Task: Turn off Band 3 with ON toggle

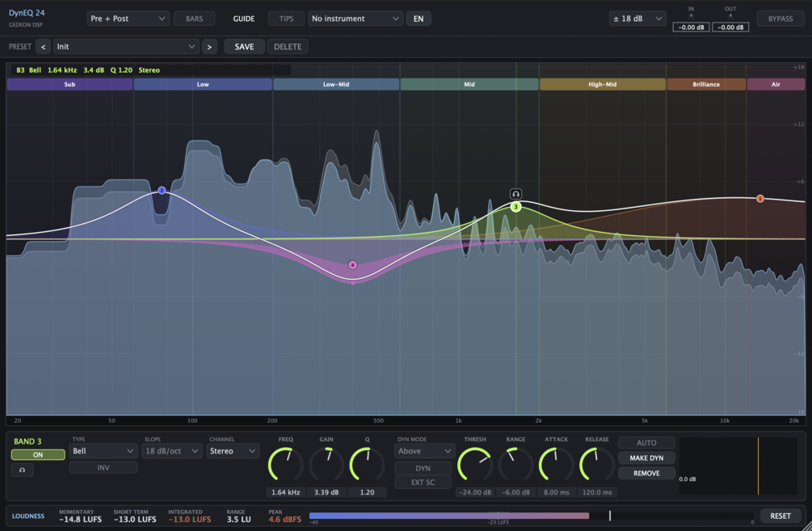Action: click(38, 455)
